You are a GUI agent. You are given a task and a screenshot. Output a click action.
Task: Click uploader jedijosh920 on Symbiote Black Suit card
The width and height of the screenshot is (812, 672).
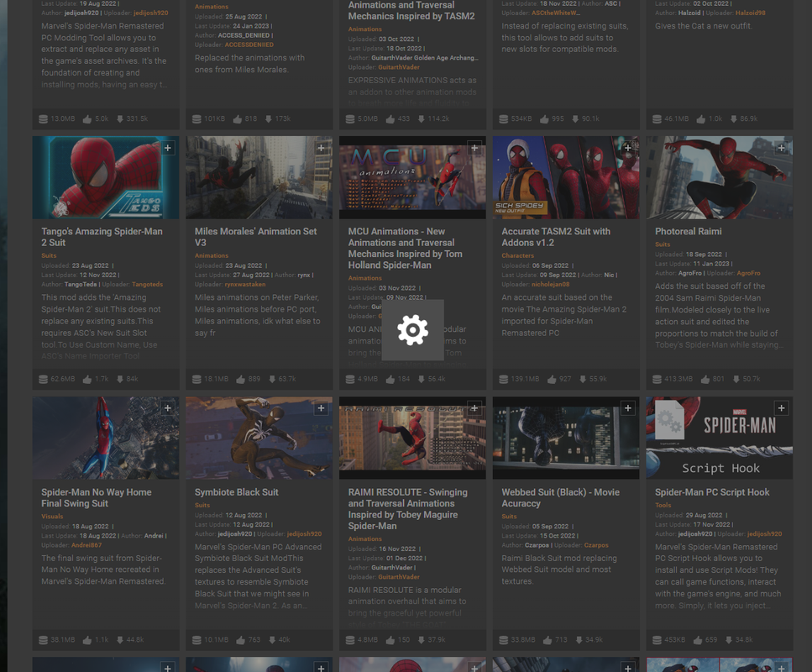coord(304,533)
